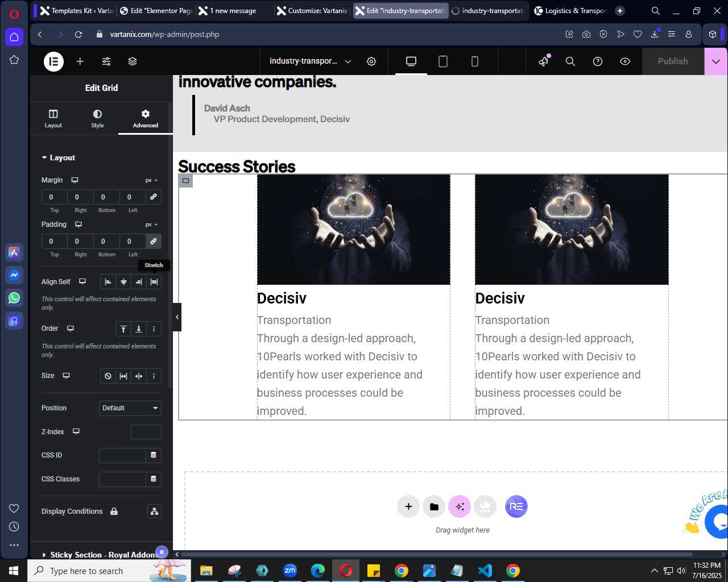
Task: Set Align Self to Center
Action: [x=123, y=282]
